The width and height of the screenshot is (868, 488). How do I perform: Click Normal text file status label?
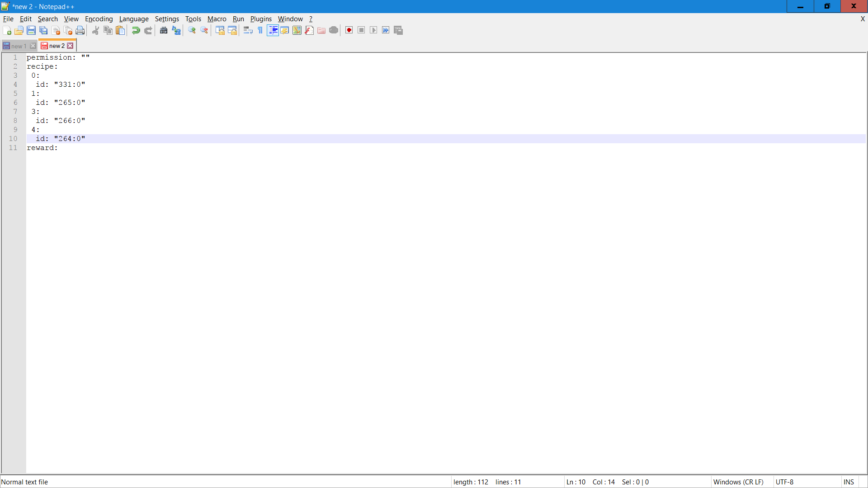pyautogui.click(x=25, y=482)
